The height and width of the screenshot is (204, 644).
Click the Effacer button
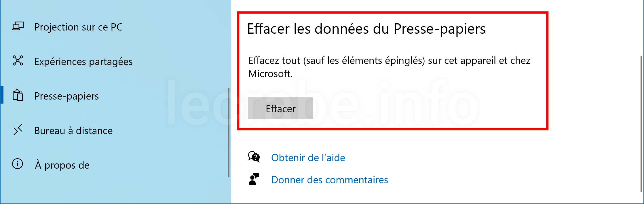point(280,108)
